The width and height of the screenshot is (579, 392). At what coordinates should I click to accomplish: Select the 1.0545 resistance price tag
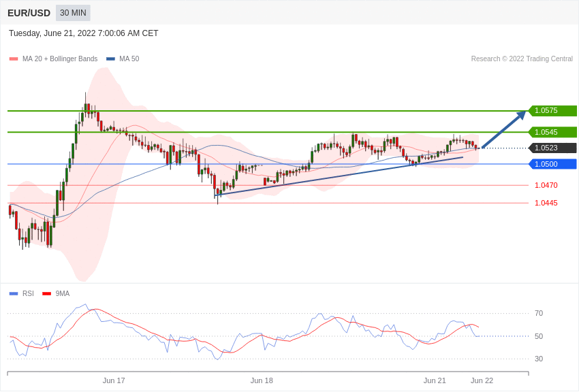pos(553,132)
